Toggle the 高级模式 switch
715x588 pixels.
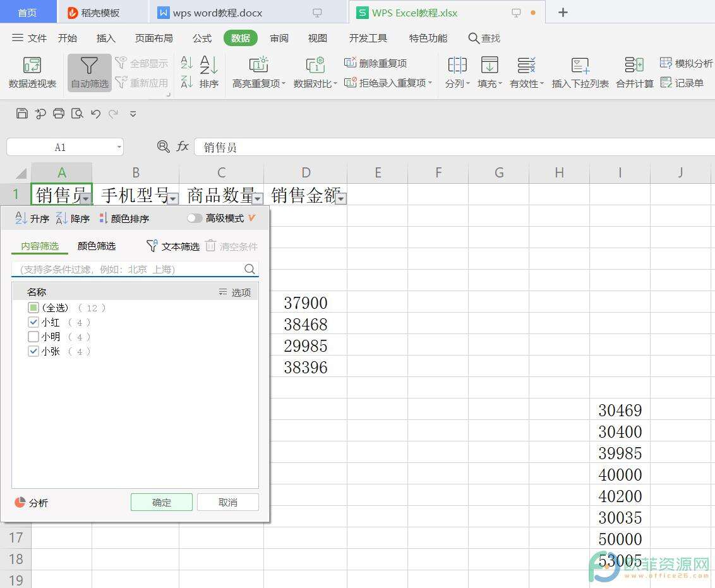click(195, 219)
